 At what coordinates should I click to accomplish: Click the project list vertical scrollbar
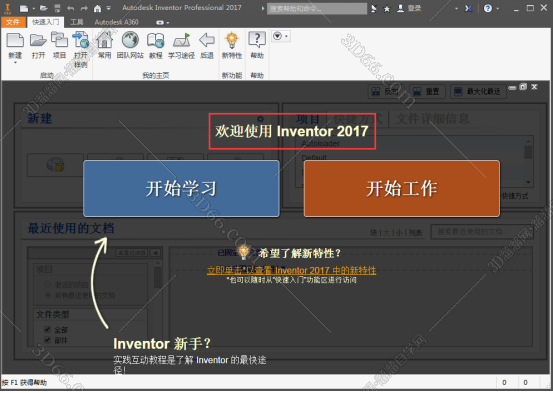(x=528, y=152)
